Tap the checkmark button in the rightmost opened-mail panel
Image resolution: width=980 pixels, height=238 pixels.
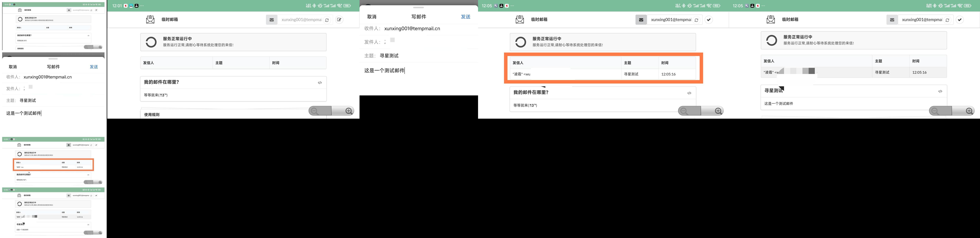tap(959, 20)
